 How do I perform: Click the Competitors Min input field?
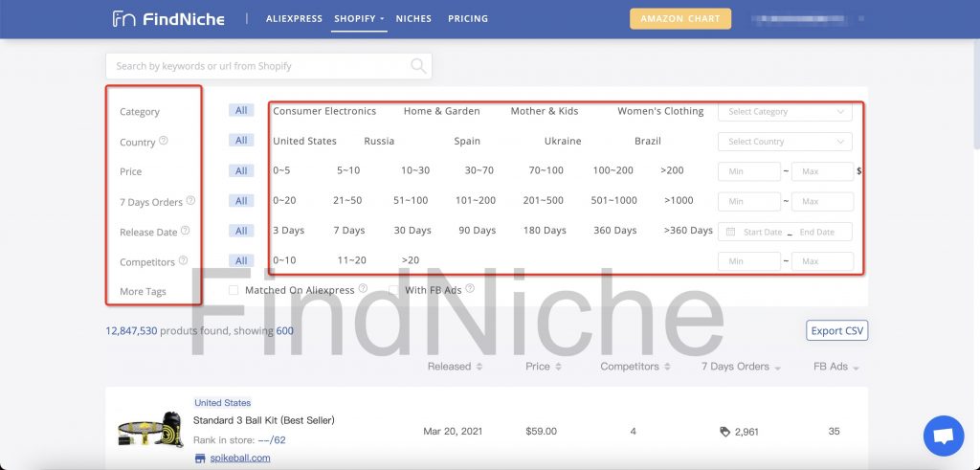tap(749, 261)
